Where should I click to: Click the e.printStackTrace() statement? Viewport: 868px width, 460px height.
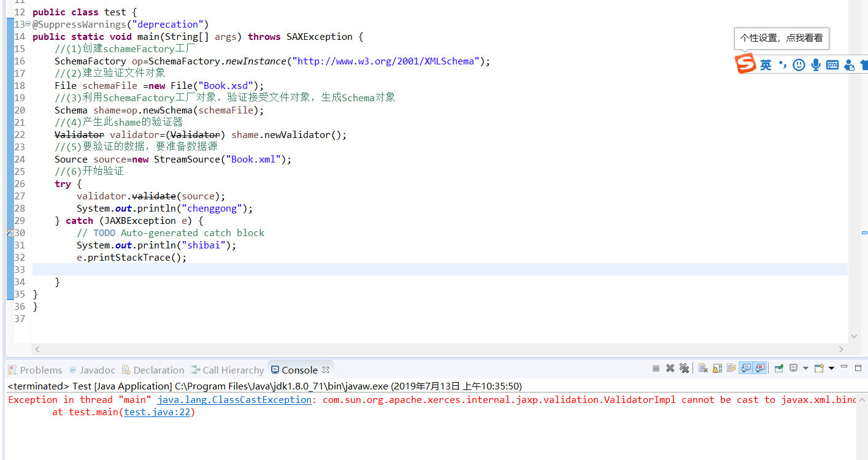tap(131, 258)
